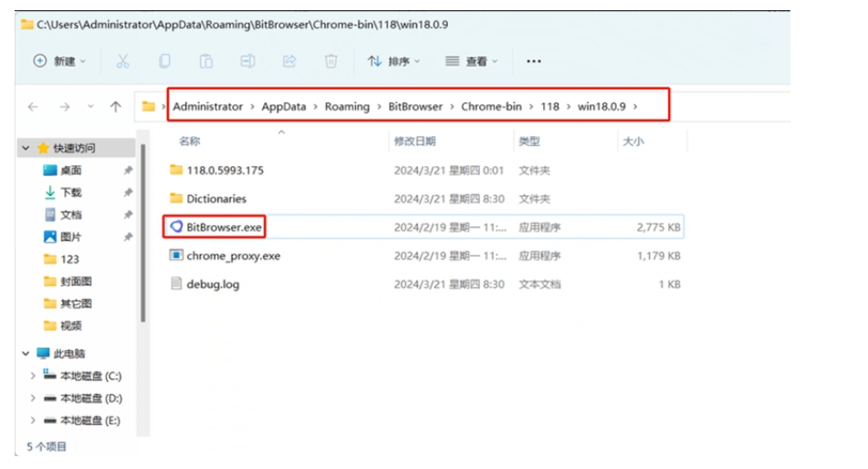This screenshot has height=469, width=868.
Task: Click the Cut scissors icon in toolbar
Action: [122, 61]
